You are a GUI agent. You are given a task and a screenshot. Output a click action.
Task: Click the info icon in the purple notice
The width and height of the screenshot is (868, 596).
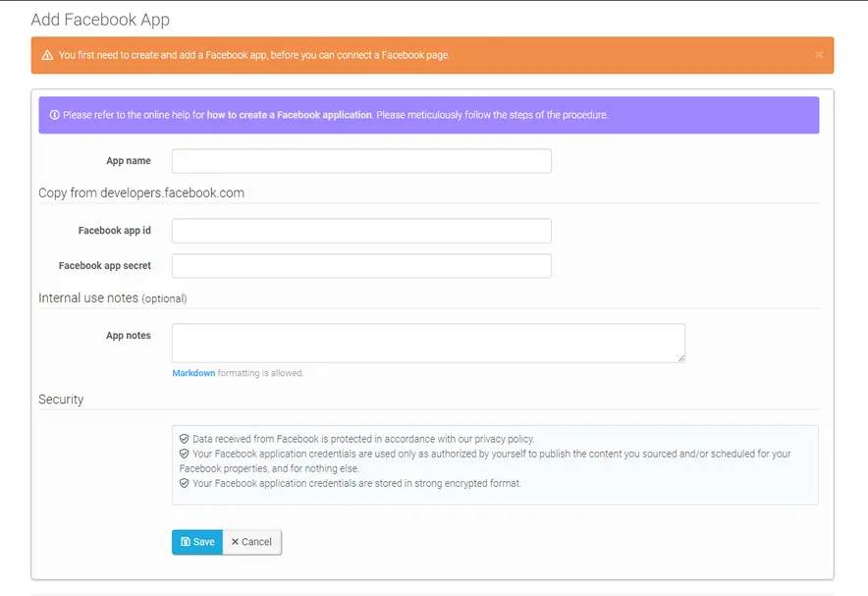(x=54, y=115)
